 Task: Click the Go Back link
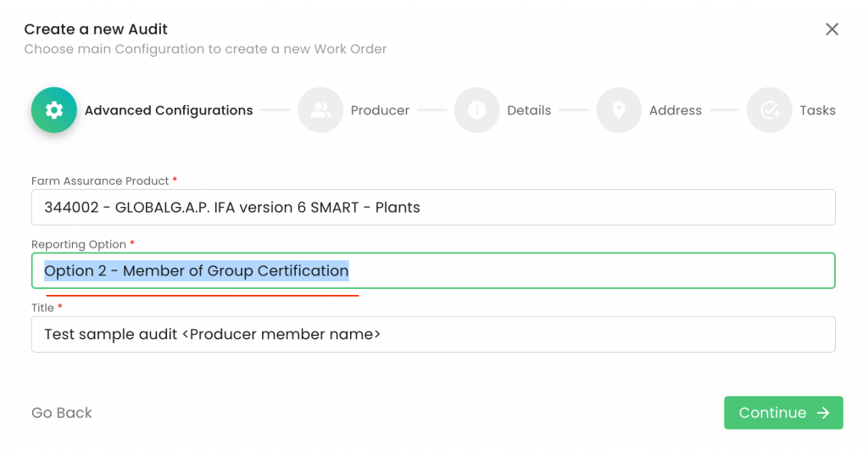[x=62, y=413]
